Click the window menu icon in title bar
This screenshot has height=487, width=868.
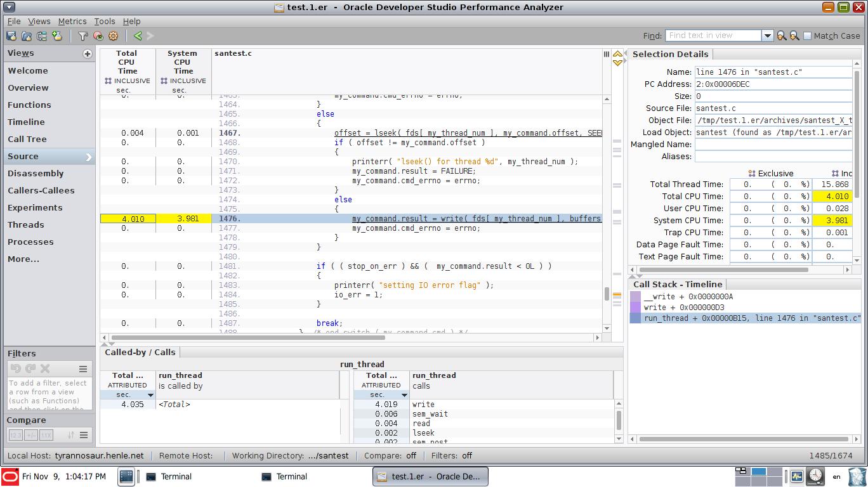(x=9, y=7)
